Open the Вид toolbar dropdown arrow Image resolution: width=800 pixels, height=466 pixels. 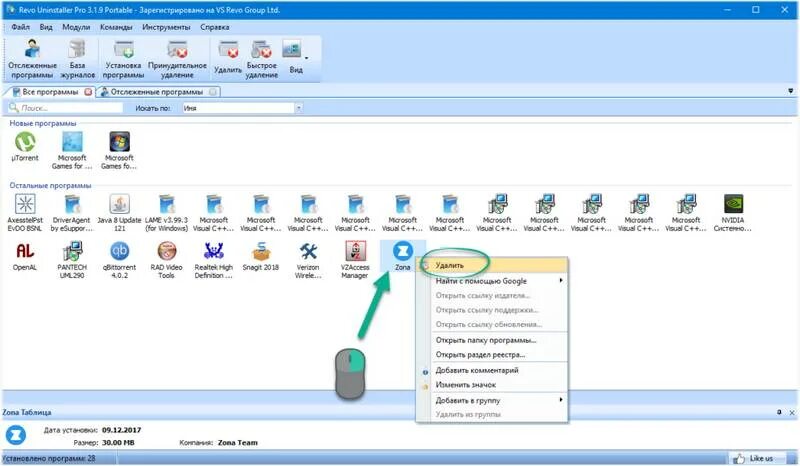(x=307, y=58)
